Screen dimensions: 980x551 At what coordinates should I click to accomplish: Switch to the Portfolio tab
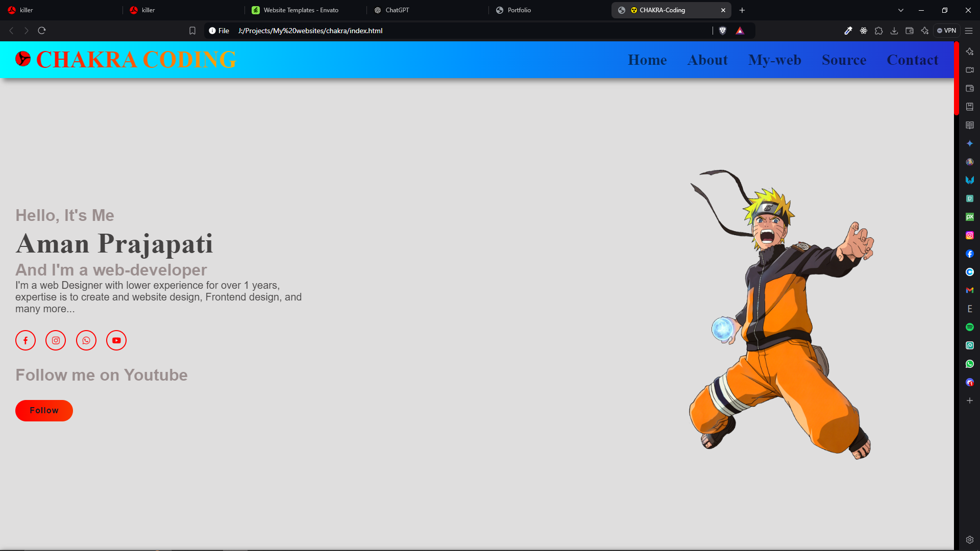pyautogui.click(x=550, y=10)
